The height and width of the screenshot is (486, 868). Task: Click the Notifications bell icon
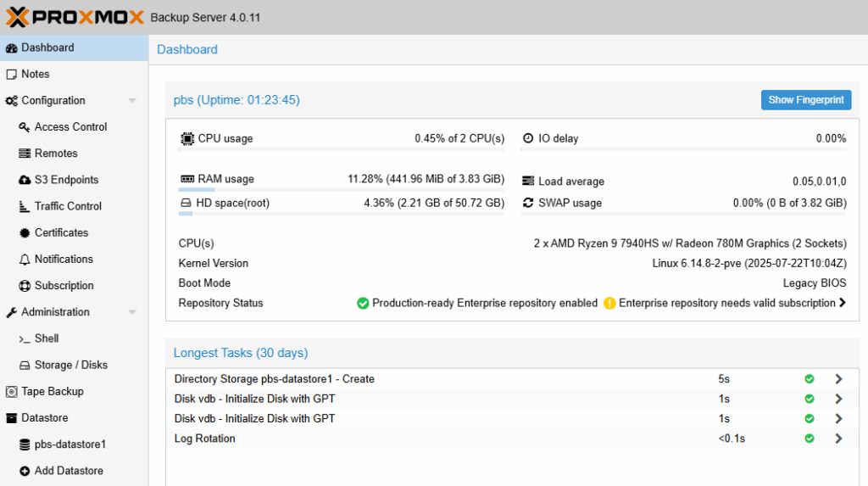click(25, 260)
